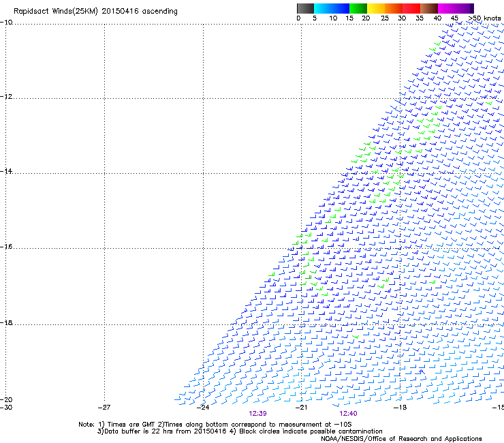The image size is (504, 443).
Task: Click the '-18' longitude axis label
Action: click(x=400, y=408)
